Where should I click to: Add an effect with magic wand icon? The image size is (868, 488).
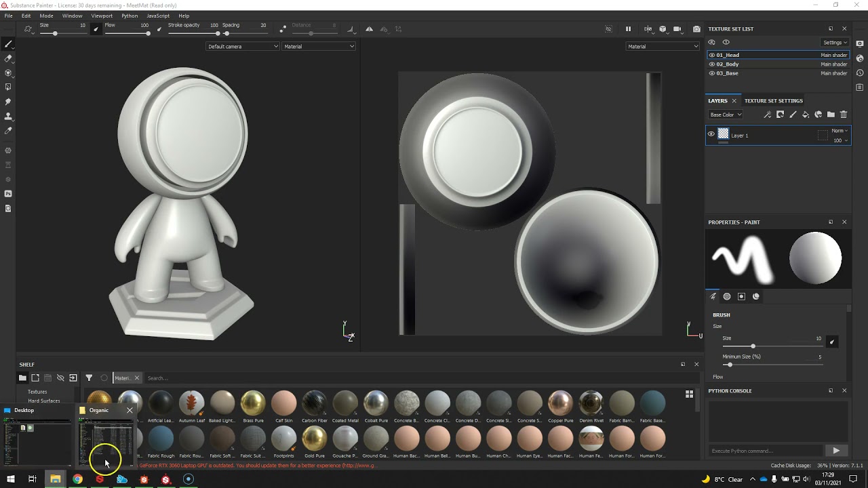click(x=768, y=115)
